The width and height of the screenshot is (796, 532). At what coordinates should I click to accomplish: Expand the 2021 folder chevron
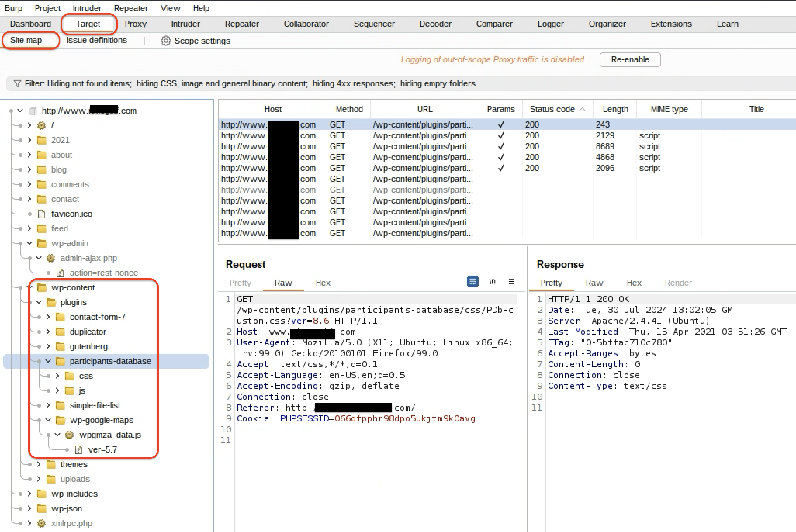[29, 140]
